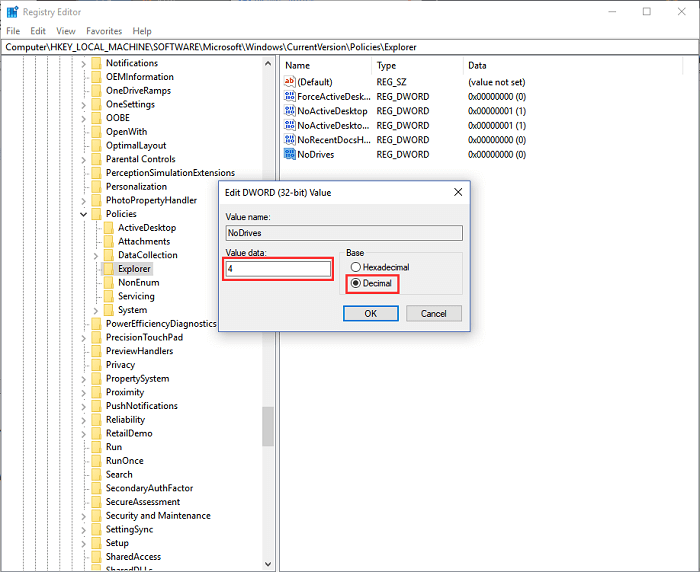Select the Hexadecimal base option
The image size is (700, 572).
tap(355, 268)
